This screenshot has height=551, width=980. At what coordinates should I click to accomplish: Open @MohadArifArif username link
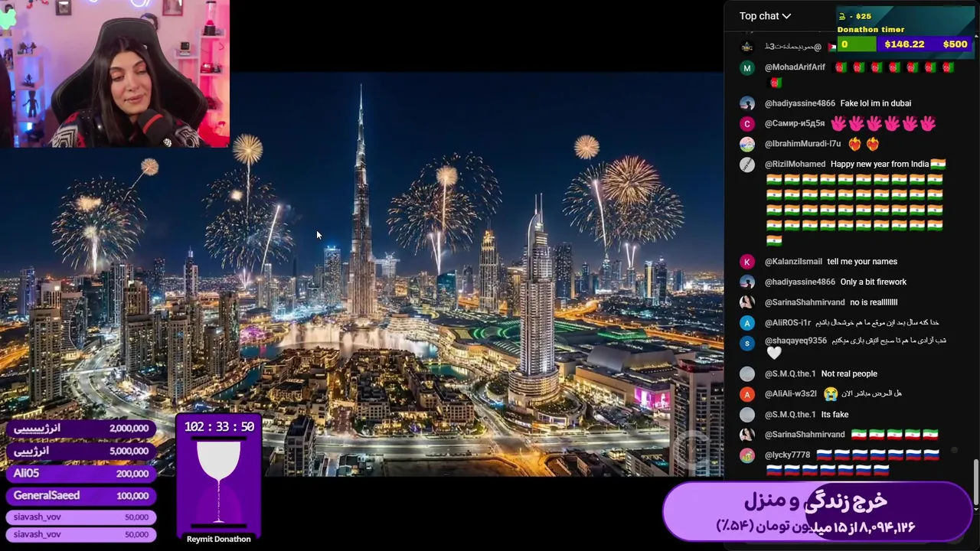click(795, 67)
